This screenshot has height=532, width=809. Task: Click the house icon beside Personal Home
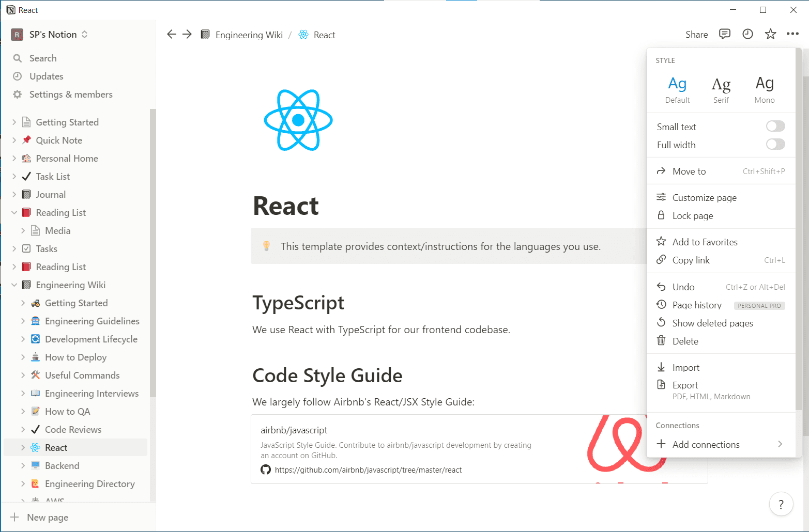coord(26,158)
